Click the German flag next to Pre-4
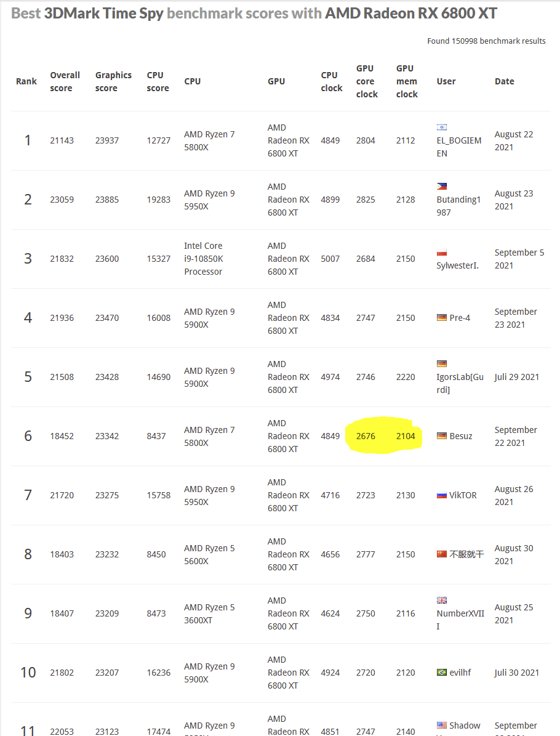Screen dimensions: 560x736 442,318
